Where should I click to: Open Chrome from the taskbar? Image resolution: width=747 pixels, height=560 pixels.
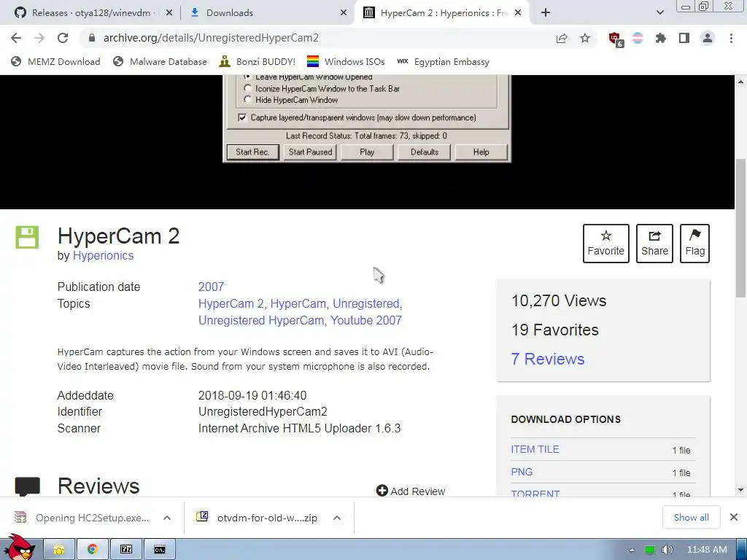(x=93, y=550)
